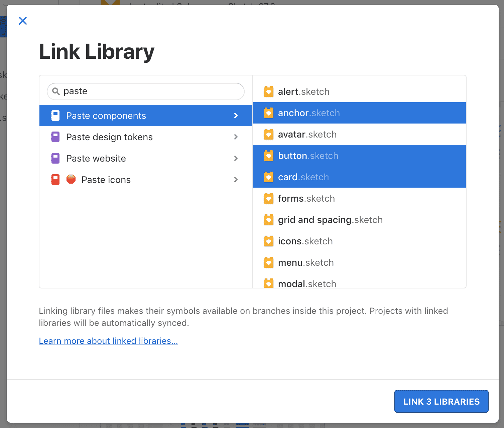The height and width of the screenshot is (428, 504).
Task: Click the LINK 3 LIBRARIES button
Action: point(441,401)
